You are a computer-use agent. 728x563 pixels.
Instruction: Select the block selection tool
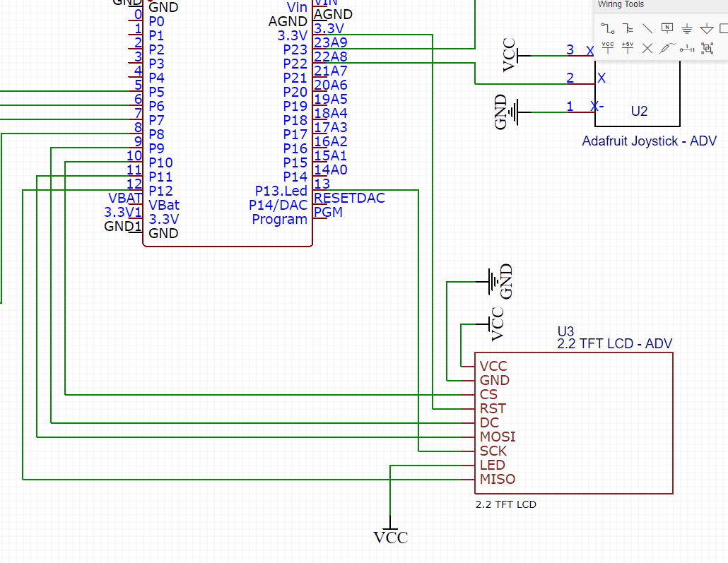click(x=707, y=48)
